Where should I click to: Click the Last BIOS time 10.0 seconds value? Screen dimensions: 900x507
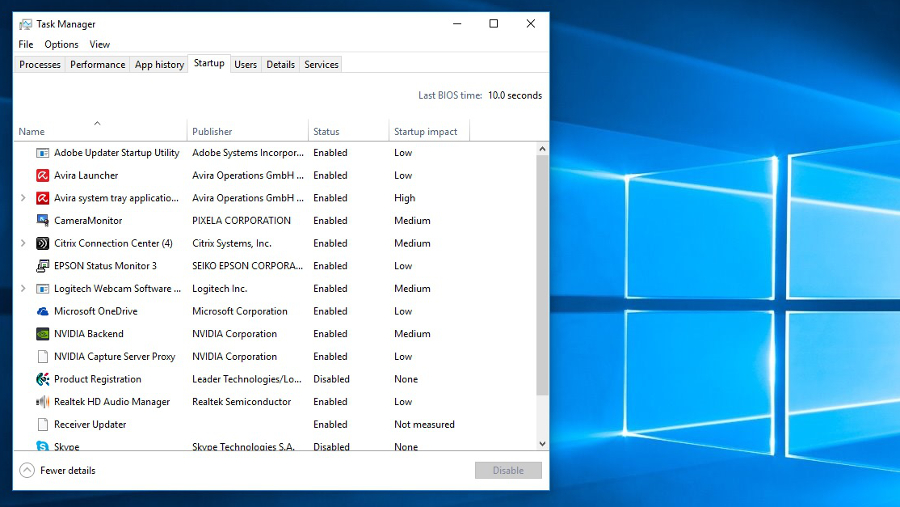click(515, 95)
